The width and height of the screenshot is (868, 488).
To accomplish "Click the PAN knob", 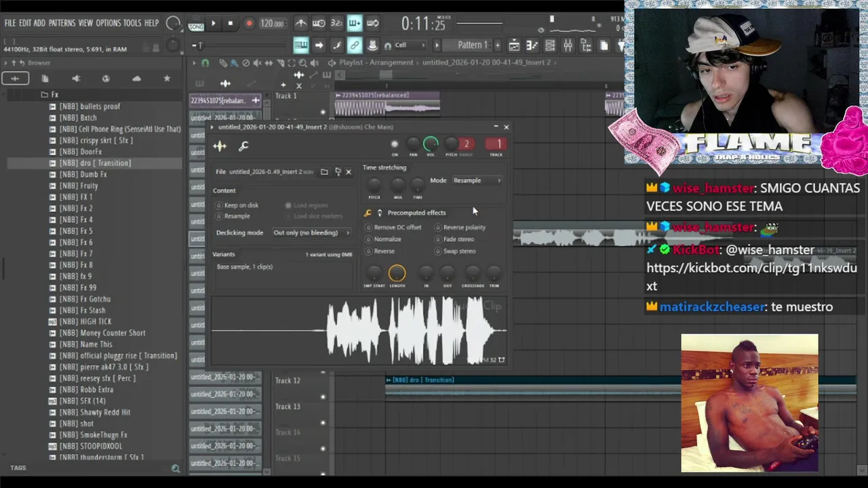I will pos(413,144).
